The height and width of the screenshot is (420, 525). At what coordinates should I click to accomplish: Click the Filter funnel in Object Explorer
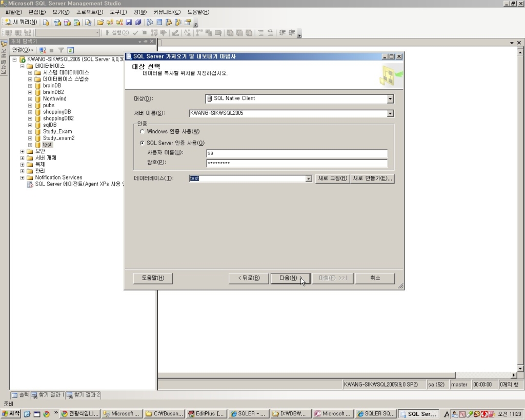coord(61,50)
